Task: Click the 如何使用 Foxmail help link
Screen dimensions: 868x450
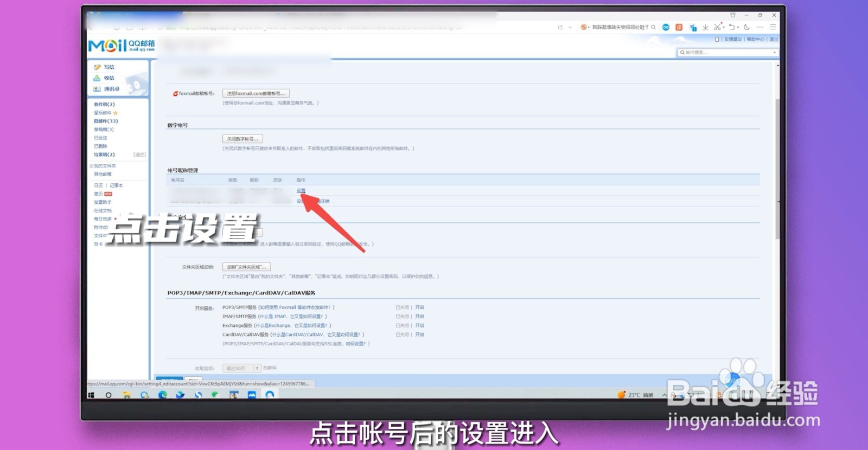Action: coord(296,307)
